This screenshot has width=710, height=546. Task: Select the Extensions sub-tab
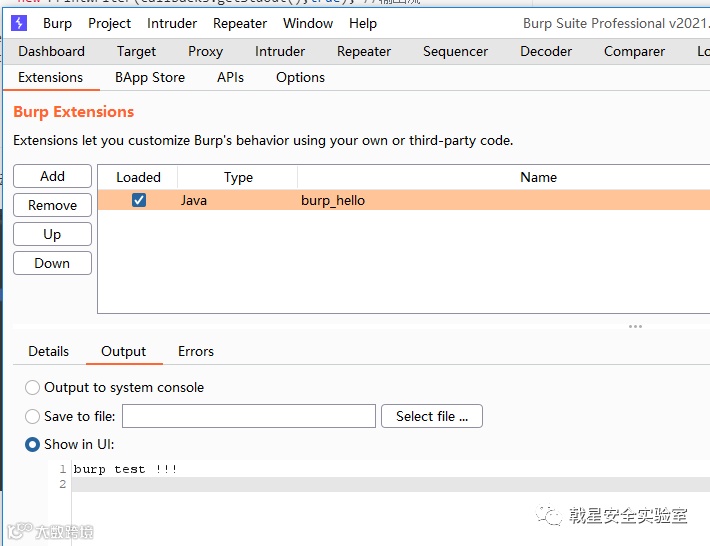[x=51, y=77]
